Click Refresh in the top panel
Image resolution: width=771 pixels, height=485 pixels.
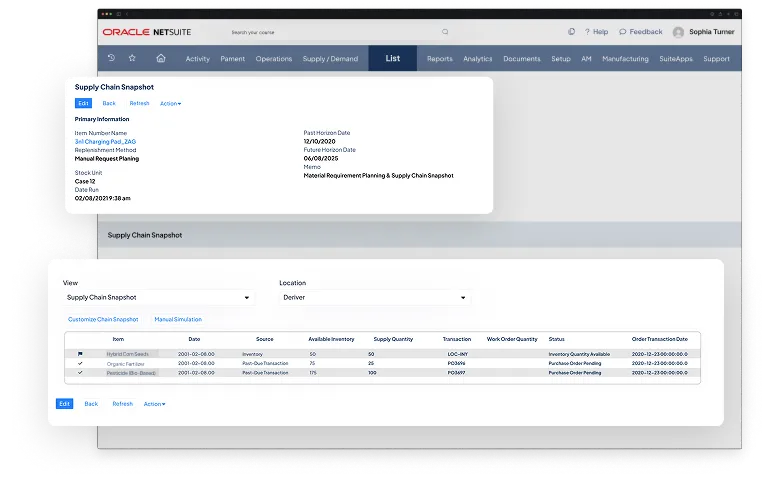[139, 103]
